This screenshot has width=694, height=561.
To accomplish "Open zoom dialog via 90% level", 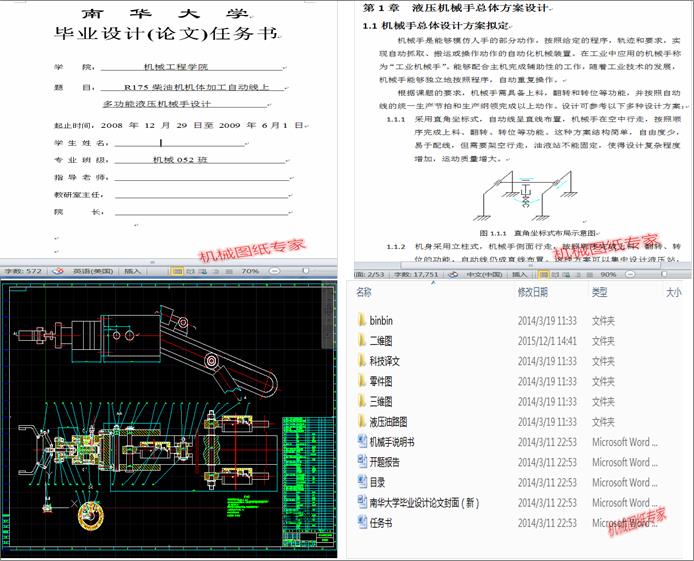I will coord(608,275).
